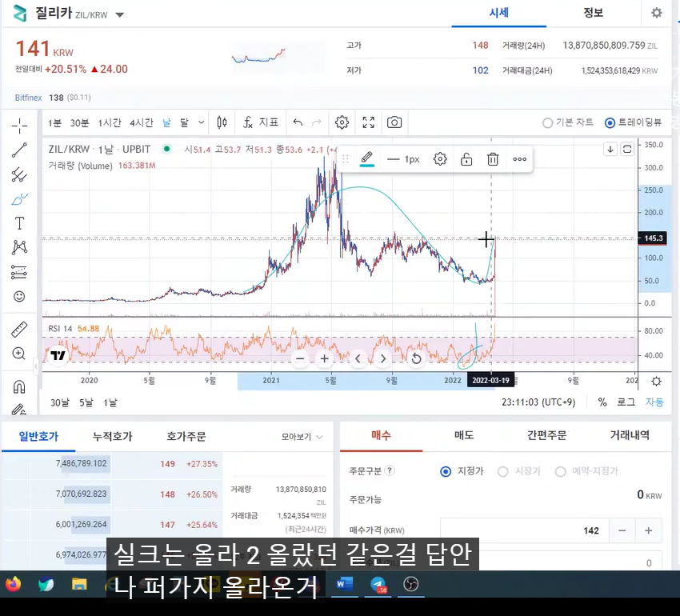Set chart interval to 1분
The width and height of the screenshot is (680, 616).
click(x=54, y=122)
